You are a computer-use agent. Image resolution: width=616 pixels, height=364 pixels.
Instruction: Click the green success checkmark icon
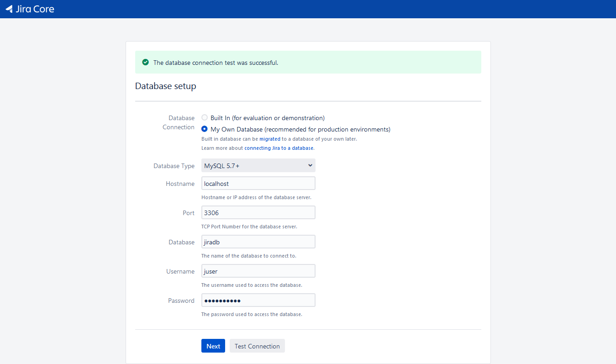click(x=145, y=62)
